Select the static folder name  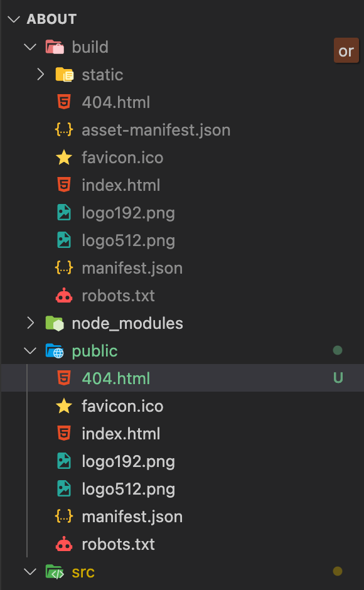[x=102, y=75]
